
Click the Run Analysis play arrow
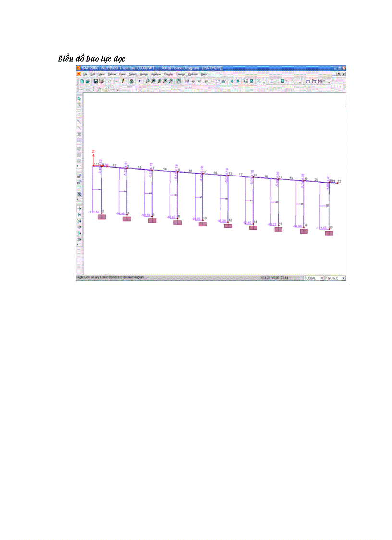point(140,81)
